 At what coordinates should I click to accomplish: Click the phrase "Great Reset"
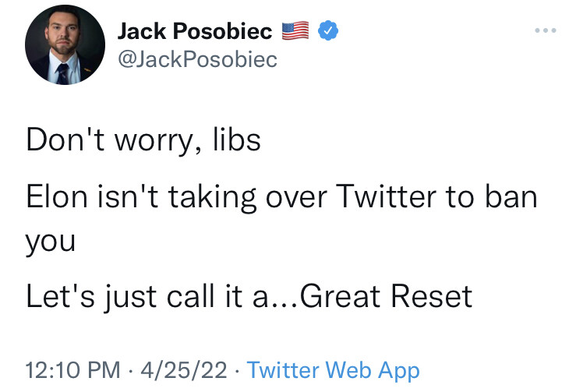[386, 297]
